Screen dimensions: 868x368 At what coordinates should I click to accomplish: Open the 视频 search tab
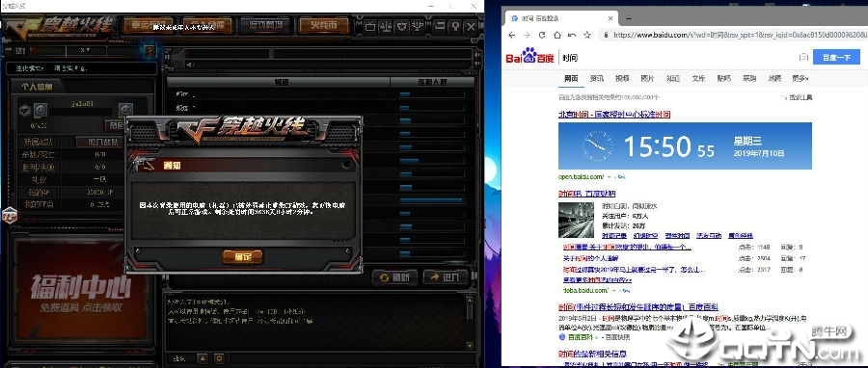622,78
